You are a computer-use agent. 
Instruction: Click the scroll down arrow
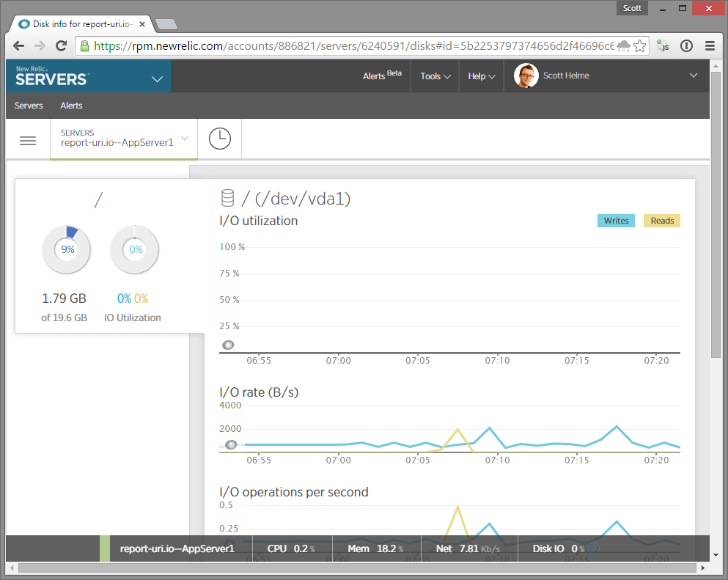tap(716, 555)
